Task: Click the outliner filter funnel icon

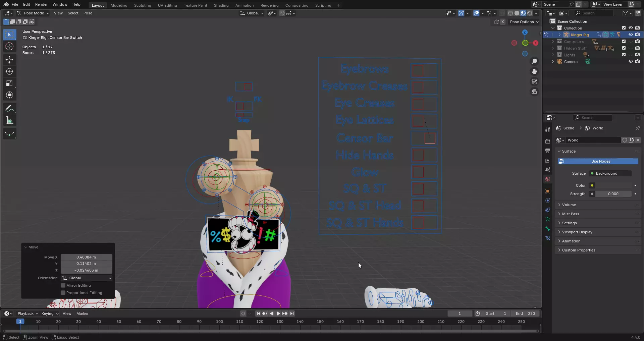Action: click(625, 13)
